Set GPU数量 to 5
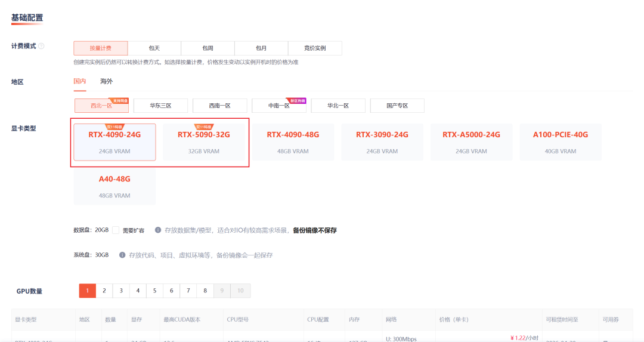The image size is (644, 342). tap(155, 291)
